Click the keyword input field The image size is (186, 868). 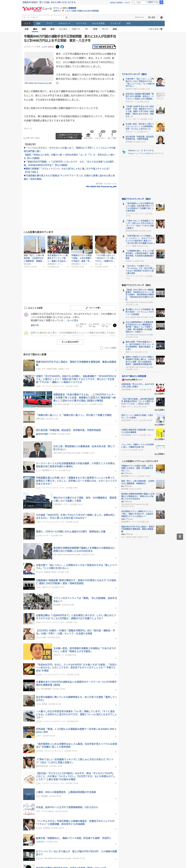44,17
